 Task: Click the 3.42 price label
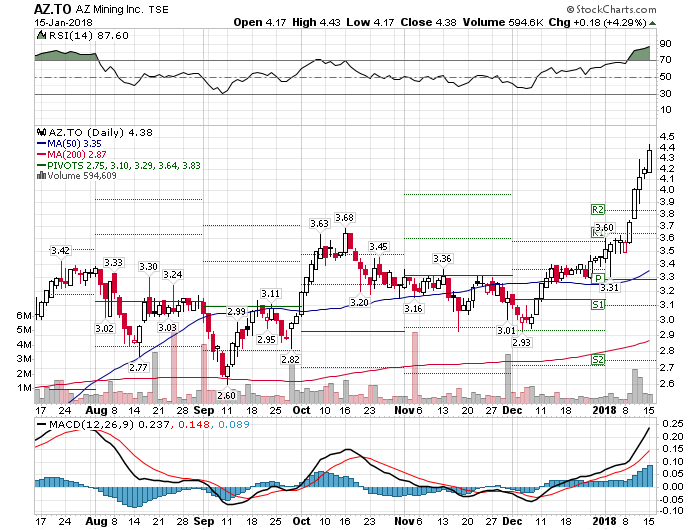pyautogui.click(x=60, y=250)
